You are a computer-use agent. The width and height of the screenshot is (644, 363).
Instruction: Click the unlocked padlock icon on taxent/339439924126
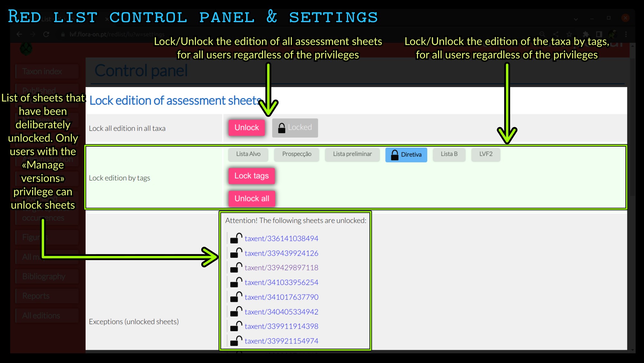[x=237, y=253]
